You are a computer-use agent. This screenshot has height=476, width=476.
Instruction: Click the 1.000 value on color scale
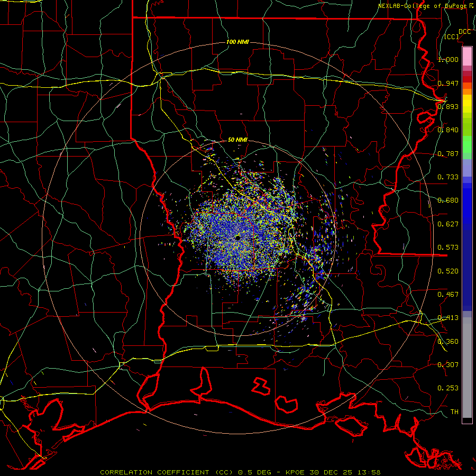tap(448, 59)
